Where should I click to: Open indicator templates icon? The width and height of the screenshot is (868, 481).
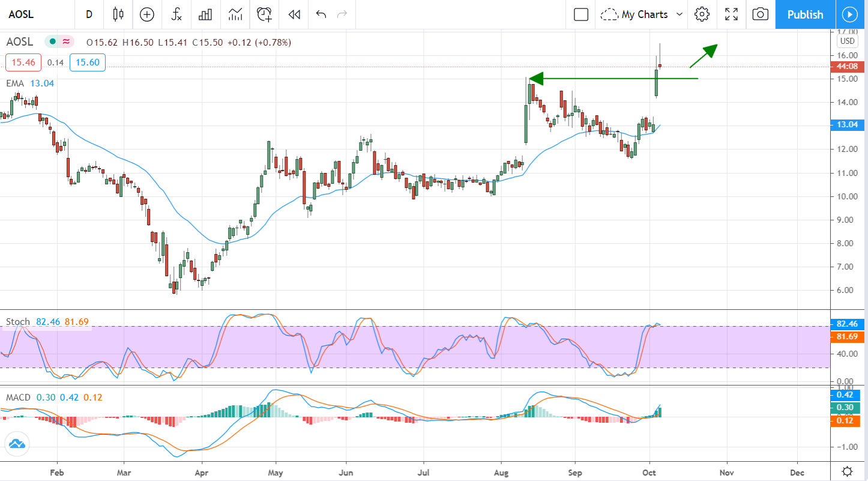point(235,14)
